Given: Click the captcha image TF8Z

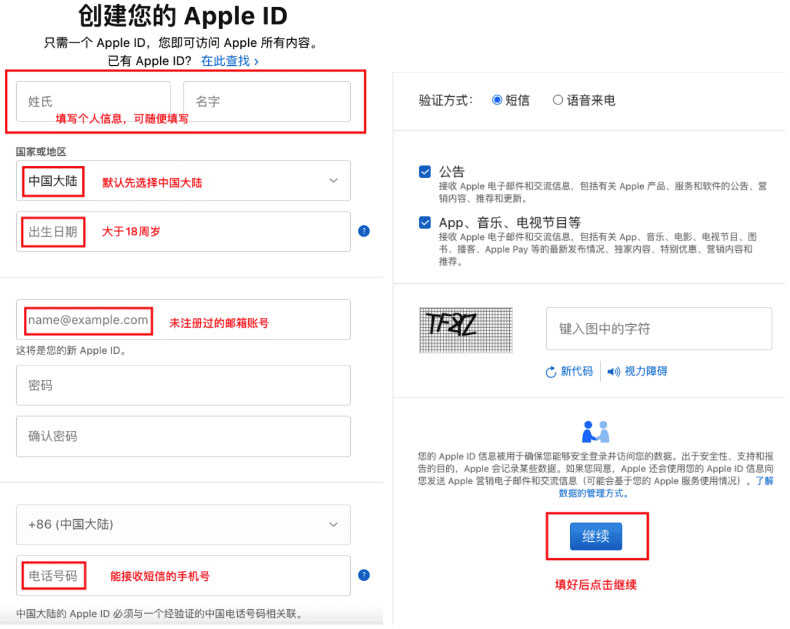Looking at the screenshot, I should 466,330.
